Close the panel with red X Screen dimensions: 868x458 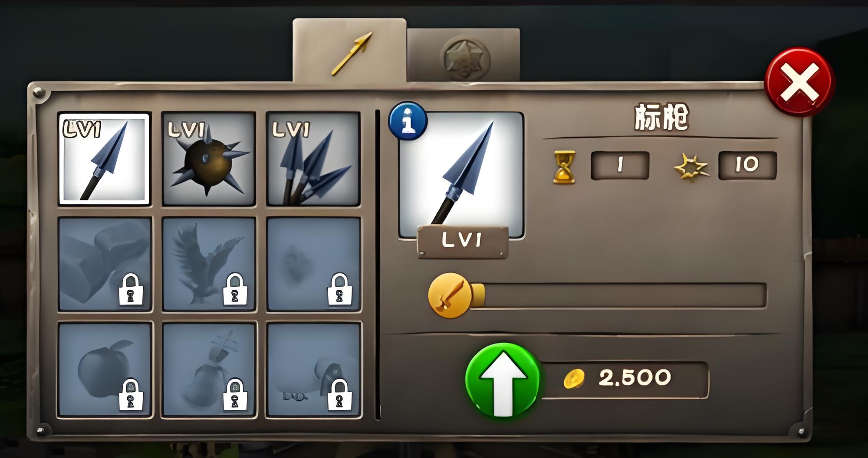(799, 82)
